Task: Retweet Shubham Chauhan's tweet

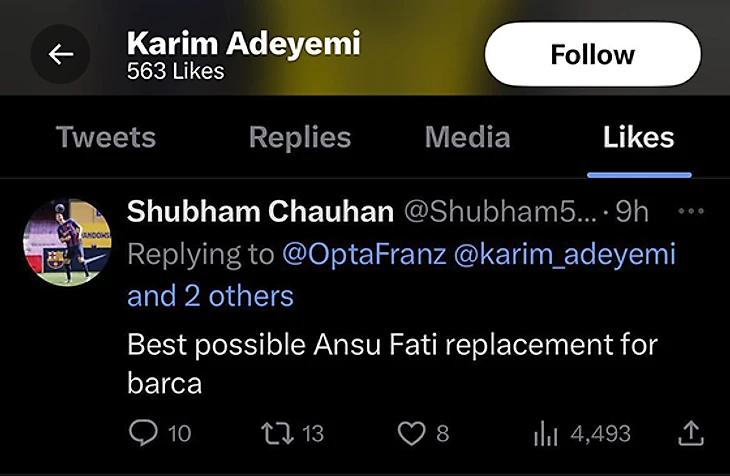Action: (276, 433)
